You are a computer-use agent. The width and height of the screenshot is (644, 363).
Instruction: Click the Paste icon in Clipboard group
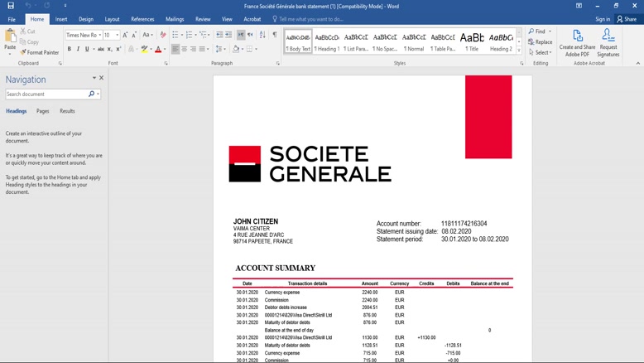click(x=10, y=36)
